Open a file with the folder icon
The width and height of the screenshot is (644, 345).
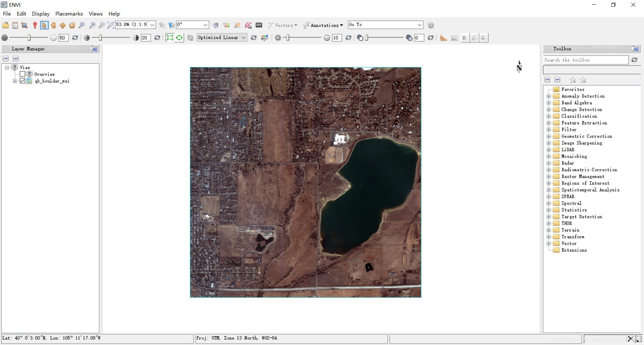pos(6,25)
